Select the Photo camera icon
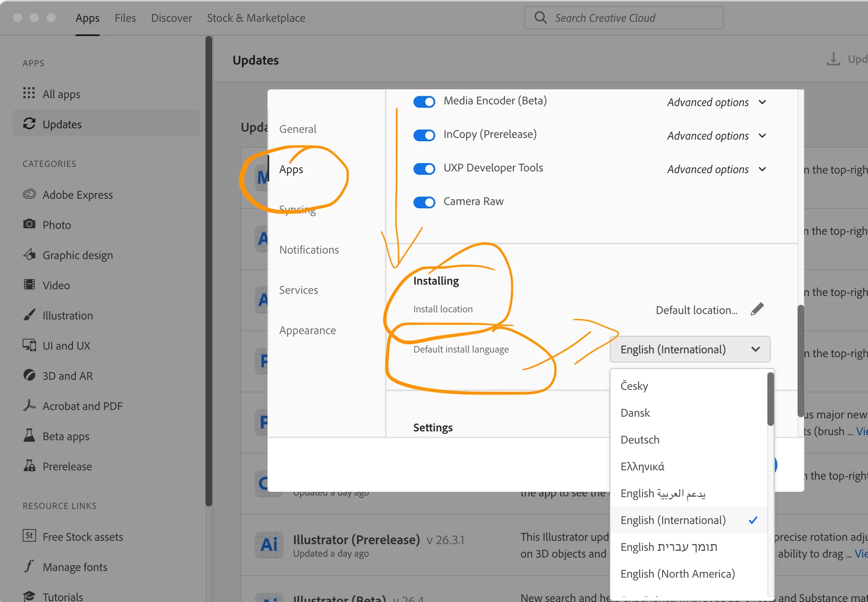Image resolution: width=868 pixels, height=602 pixels. tap(29, 224)
